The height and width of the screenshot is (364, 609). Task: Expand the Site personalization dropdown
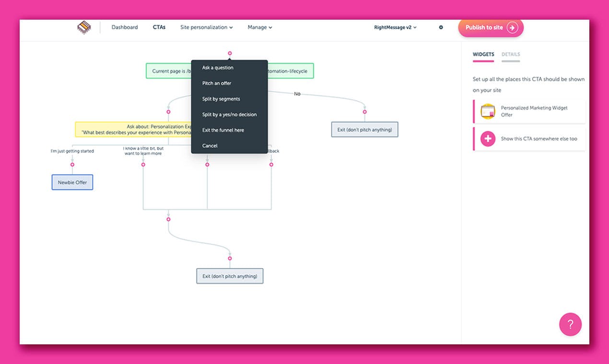point(206,27)
